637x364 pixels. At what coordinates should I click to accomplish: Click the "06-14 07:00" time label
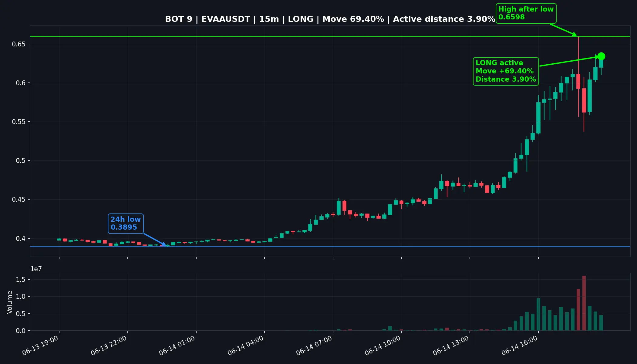(x=314, y=345)
